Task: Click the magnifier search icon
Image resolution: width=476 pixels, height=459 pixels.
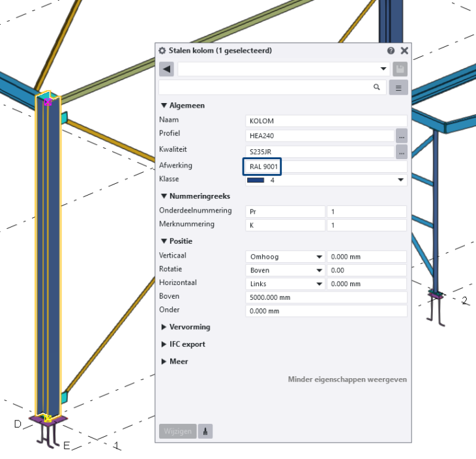Action: pos(376,87)
